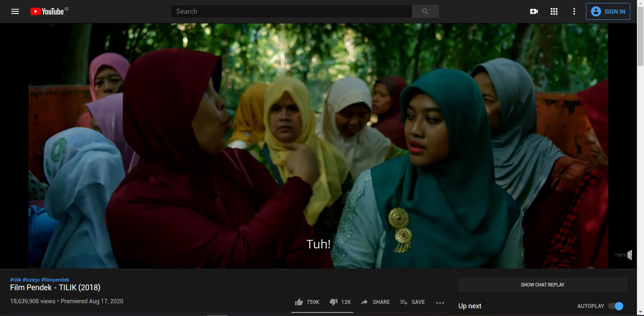Focus the Search input field
This screenshot has height=316, width=644.
[x=291, y=11]
